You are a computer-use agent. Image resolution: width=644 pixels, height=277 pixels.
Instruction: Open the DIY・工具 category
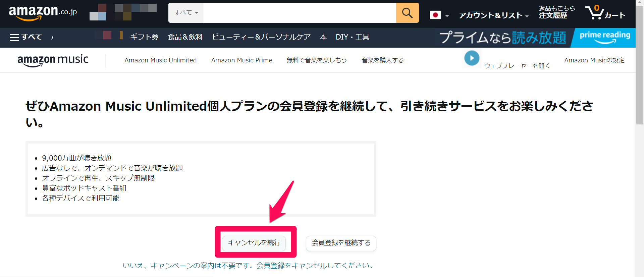(352, 37)
